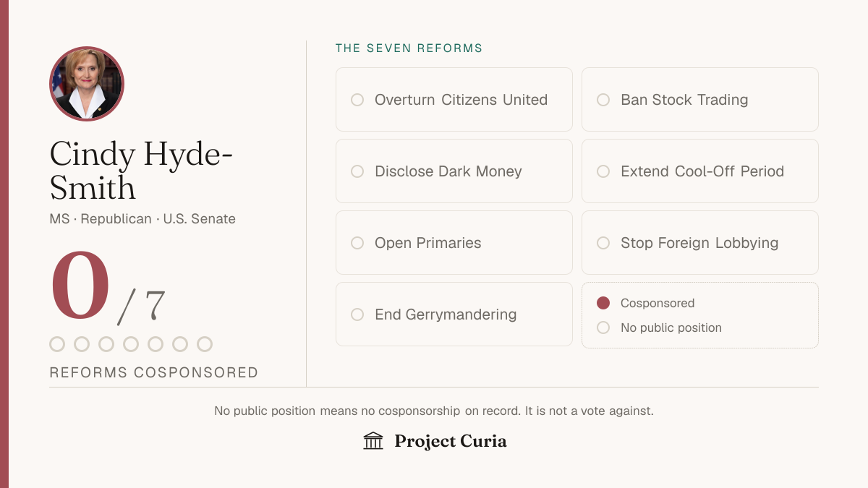The image size is (868, 488).
Task: Click the status circle beside Ban Stock Trading
Action: [603, 100]
